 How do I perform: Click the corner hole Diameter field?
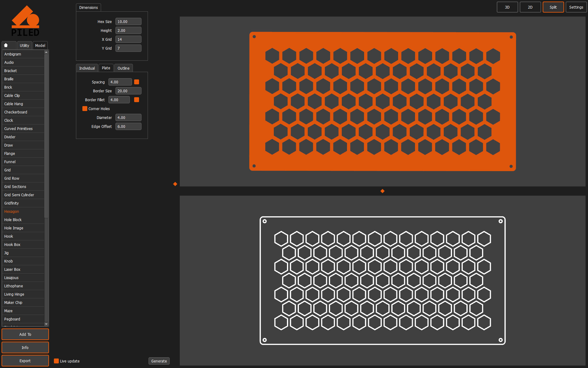[x=128, y=117]
